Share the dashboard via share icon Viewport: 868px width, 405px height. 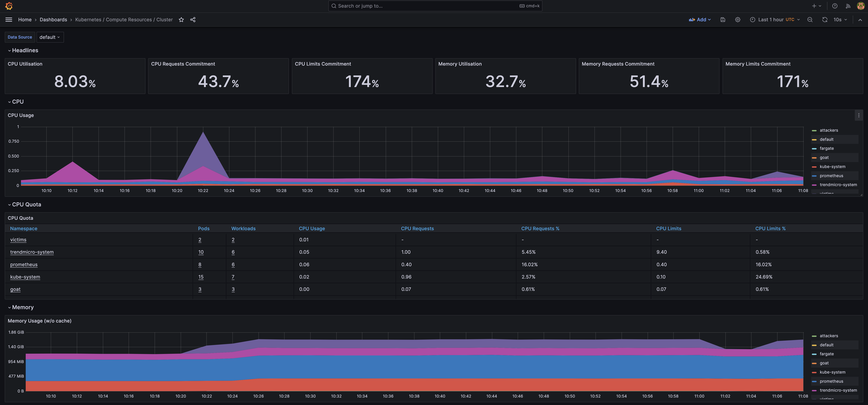click(193, 20)
